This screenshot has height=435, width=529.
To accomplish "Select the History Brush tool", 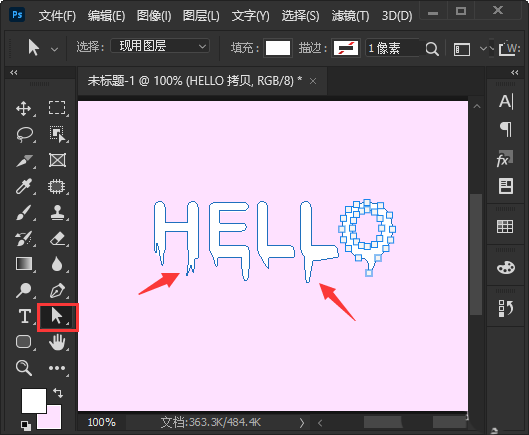I will pyautogui.click(x=24, y=238).
